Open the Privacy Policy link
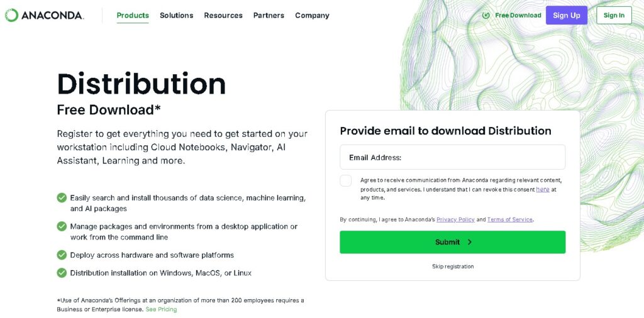The width and height of the screenshot is (644, 318). [x=455, y=219]
